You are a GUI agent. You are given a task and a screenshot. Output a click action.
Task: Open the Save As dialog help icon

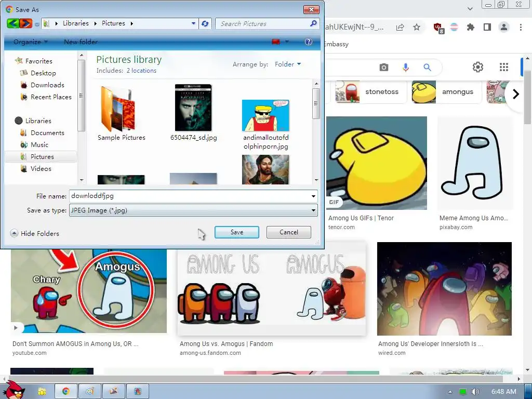[309, 42]
